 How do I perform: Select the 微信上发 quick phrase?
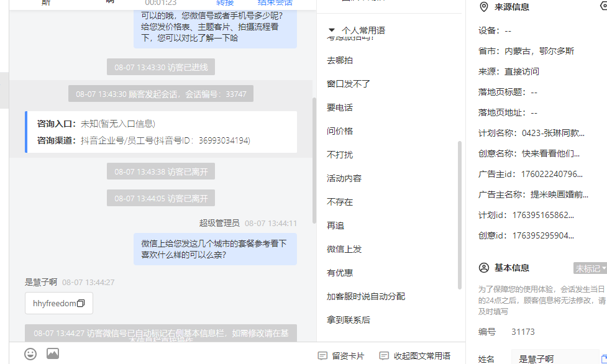[344, 249]
